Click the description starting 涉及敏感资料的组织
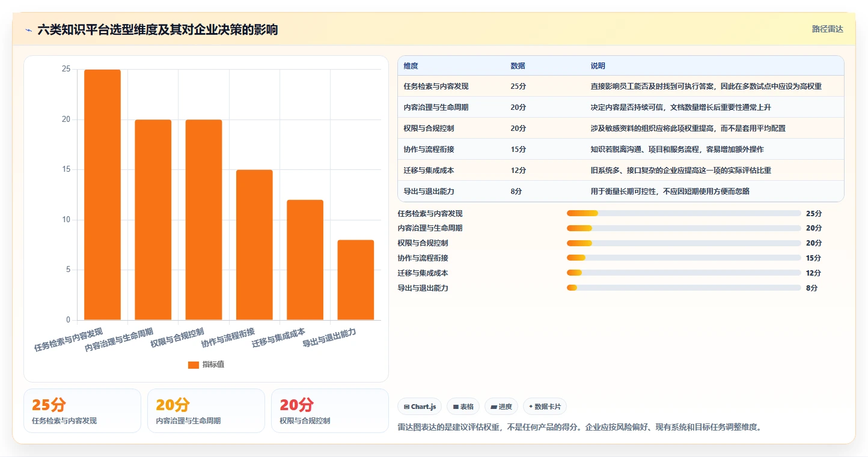Viewport: 868px width, 457px height. pos(688,129)
